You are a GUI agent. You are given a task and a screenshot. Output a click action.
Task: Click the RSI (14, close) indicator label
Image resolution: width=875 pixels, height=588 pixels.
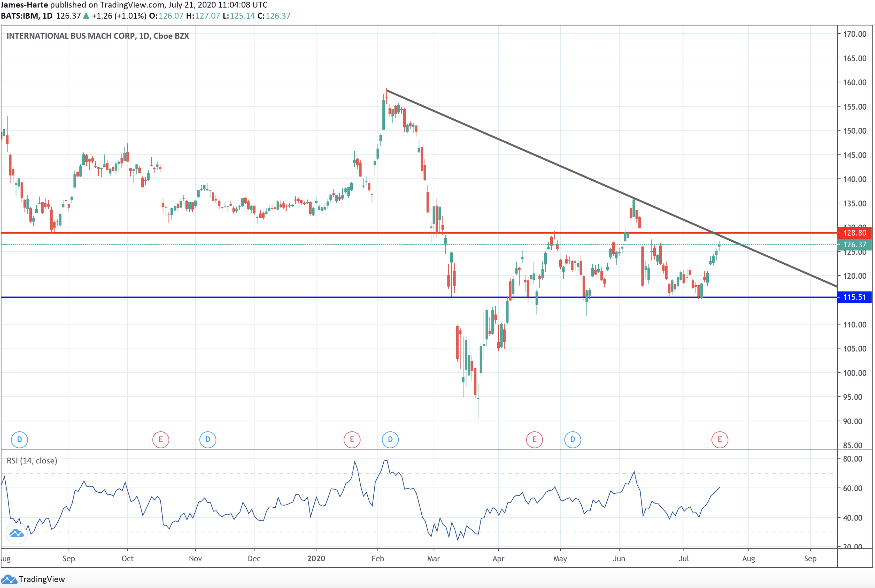(x=32, y=461)
